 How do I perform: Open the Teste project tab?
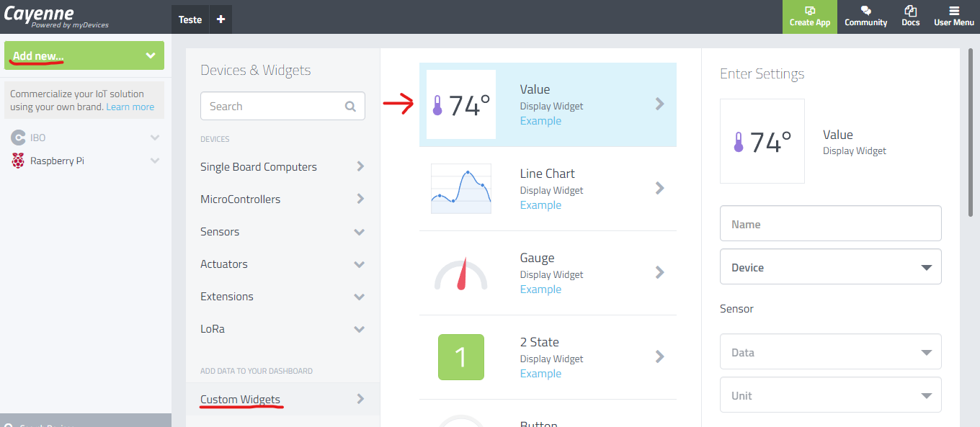[x=190, y=19]
